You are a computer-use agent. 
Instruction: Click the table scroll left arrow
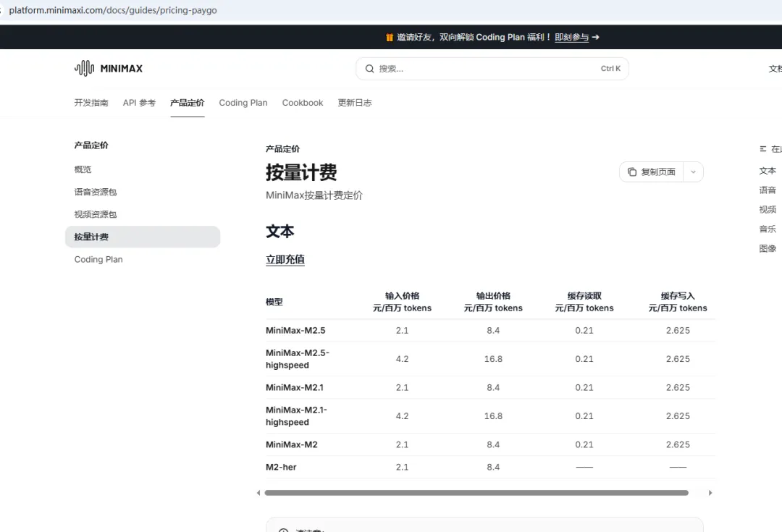tap(258, 493)
